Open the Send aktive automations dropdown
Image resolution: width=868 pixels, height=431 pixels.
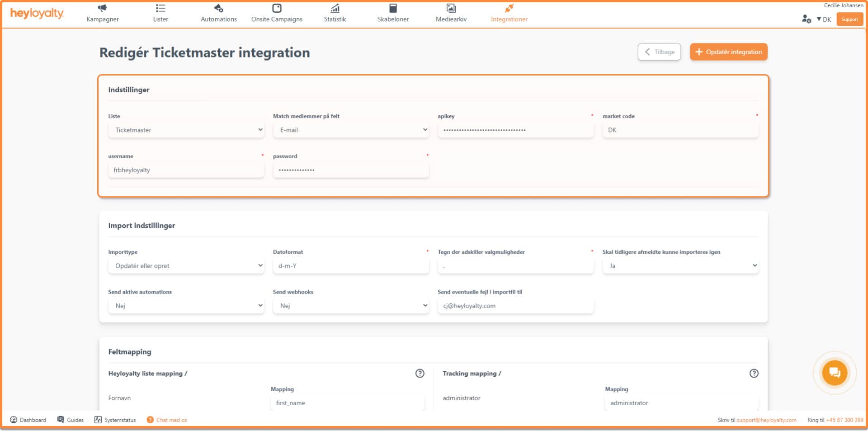click(x=186, y=306)
